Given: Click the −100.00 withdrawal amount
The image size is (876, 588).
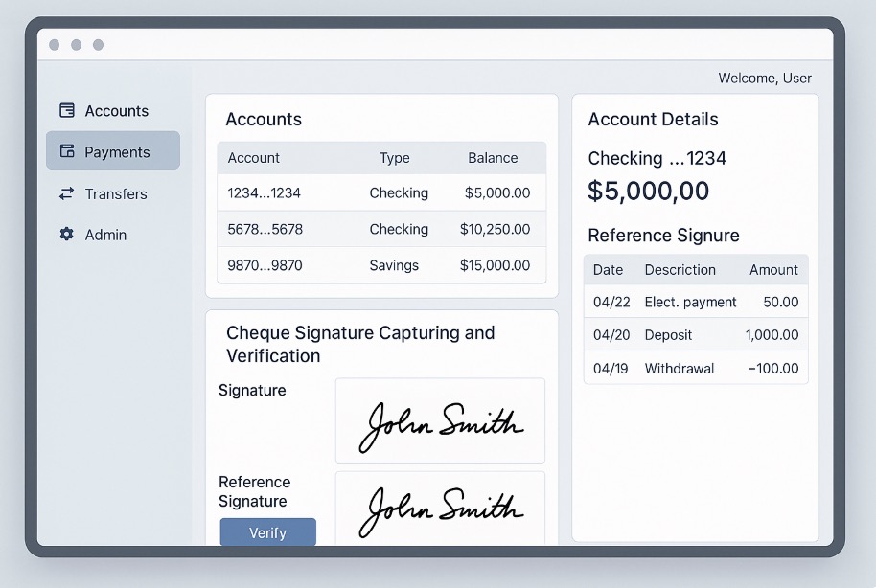Looking at the screenshot, I should click(773, 369).
